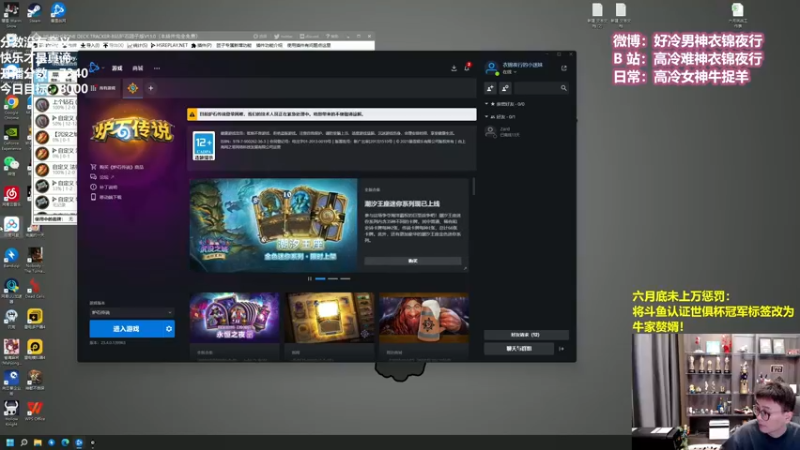Select the 上个钻石 deck in Deck Tracker
The height and width of the screenshot is (450, 800).
coord(55,105)
